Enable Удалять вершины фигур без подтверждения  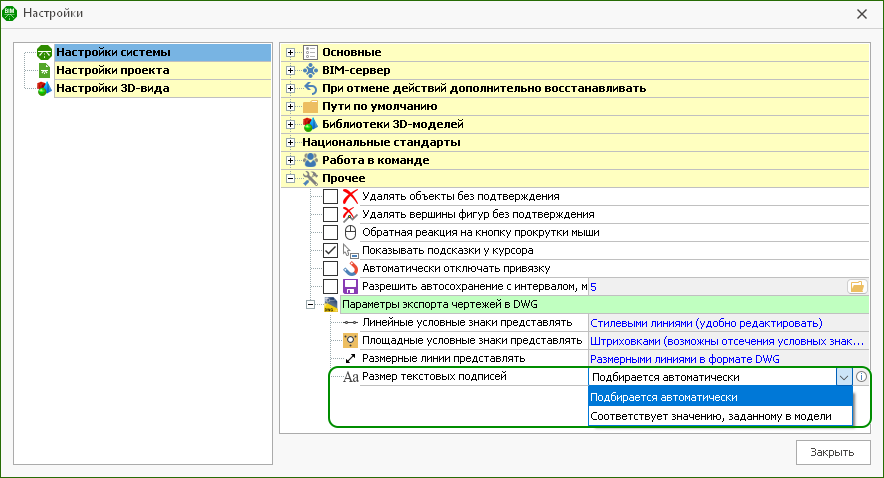[330, 215]
